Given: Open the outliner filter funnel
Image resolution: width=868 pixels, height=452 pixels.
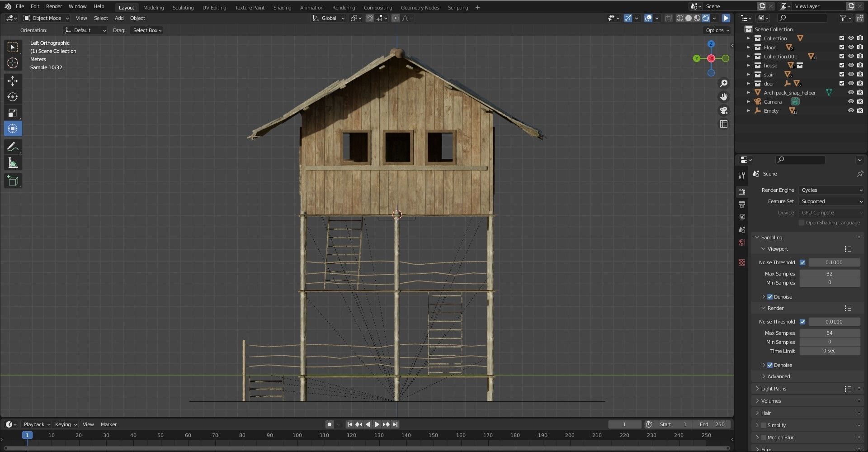Looking at the screenshot, I should [843, 18].
